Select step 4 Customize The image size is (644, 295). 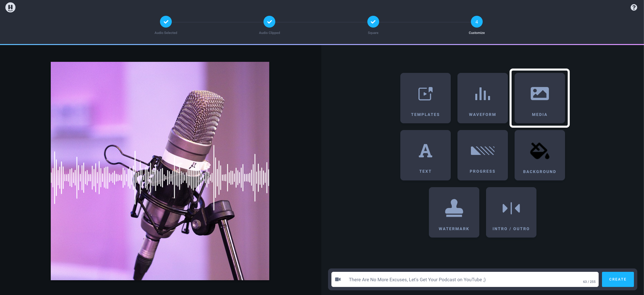coord(477,22)
